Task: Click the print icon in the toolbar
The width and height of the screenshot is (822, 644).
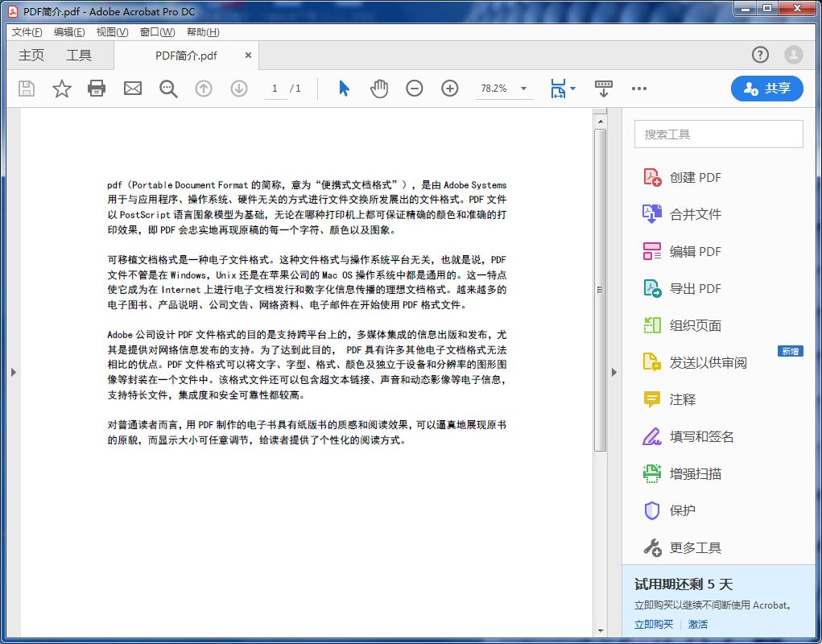Action: point(97,89)
